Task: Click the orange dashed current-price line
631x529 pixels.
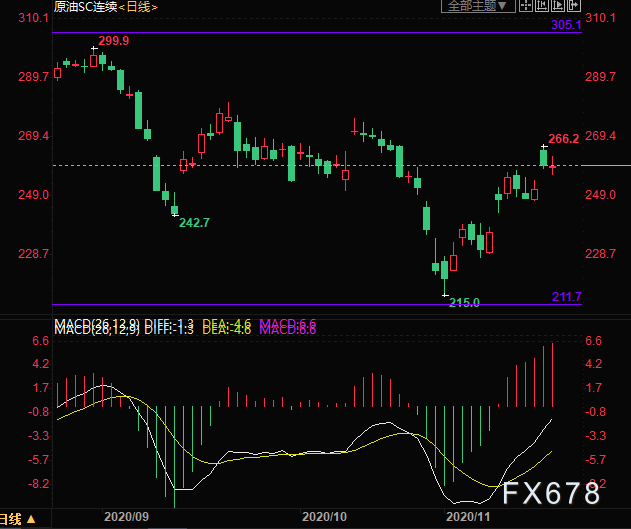Action: 317,165
